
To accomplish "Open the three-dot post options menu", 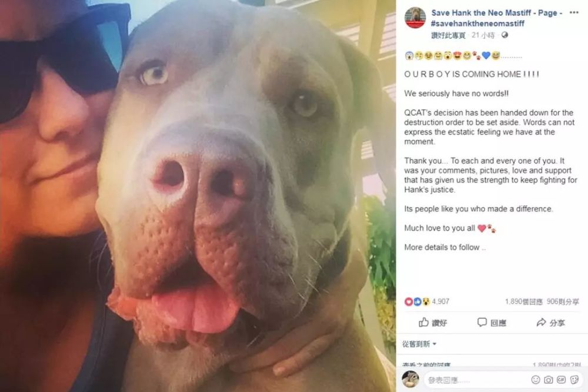I will tap(574, 12).
